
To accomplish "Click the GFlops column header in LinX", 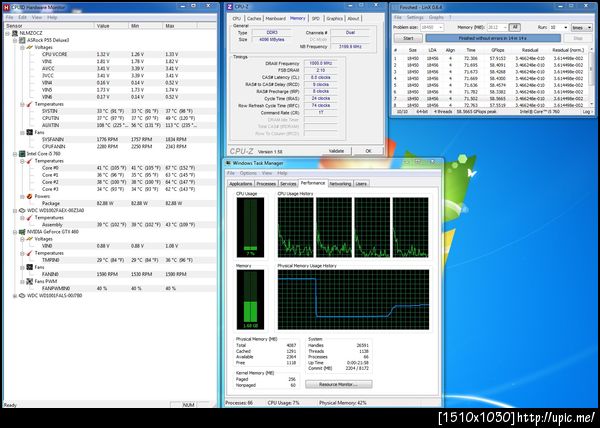I will point(498,50).
